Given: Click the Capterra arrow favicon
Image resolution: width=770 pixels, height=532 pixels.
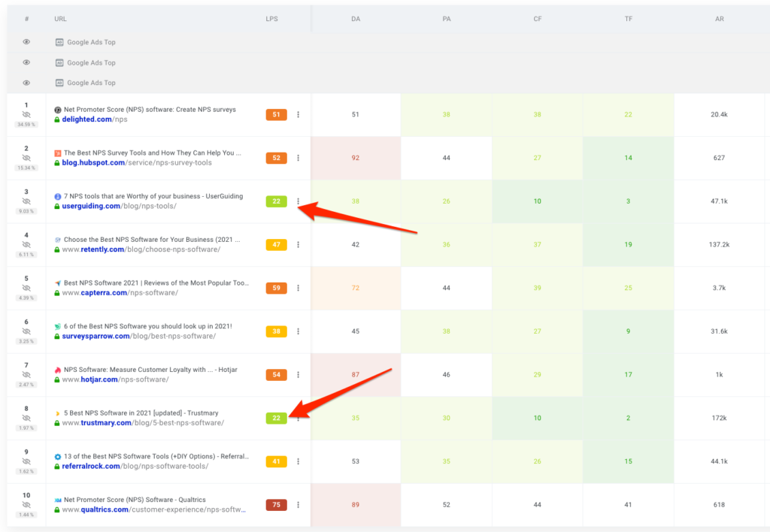Looking at the screenshot, I should (x=58, y=283).
